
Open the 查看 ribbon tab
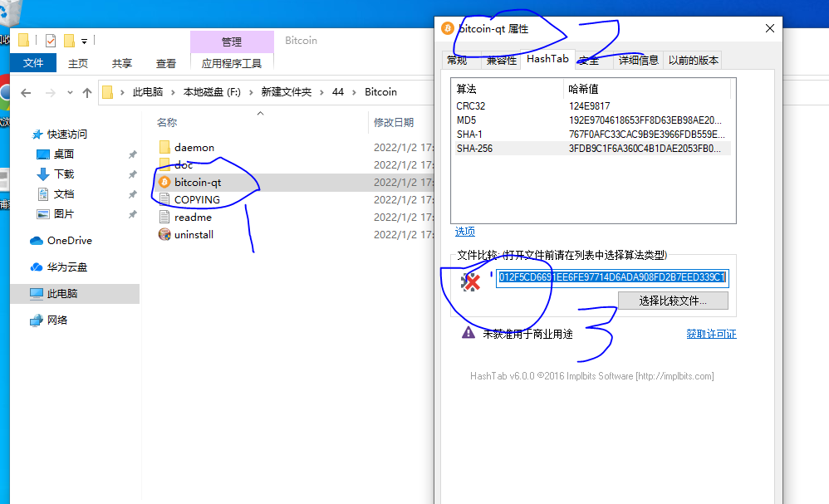(166, 63)
